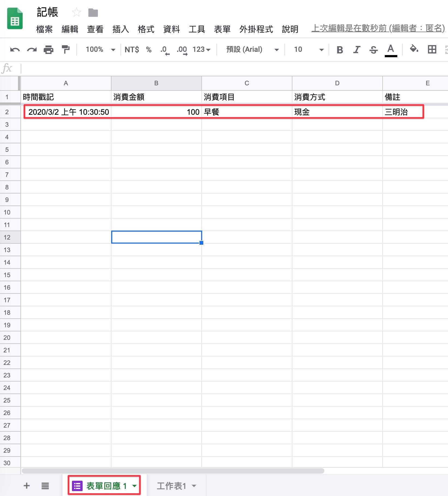Select the cell containing 100
Viewport: 448px width, 496px height.
tap(156, 112)
